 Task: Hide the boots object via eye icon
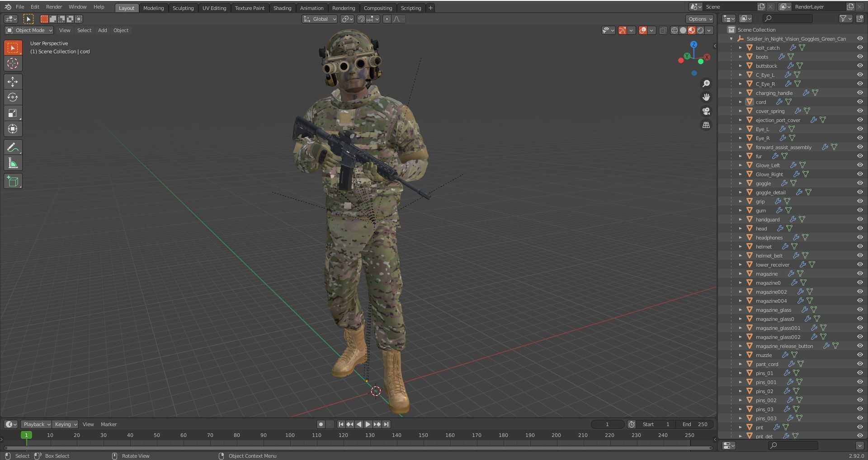pyautogui.click(x=860, y=56)
